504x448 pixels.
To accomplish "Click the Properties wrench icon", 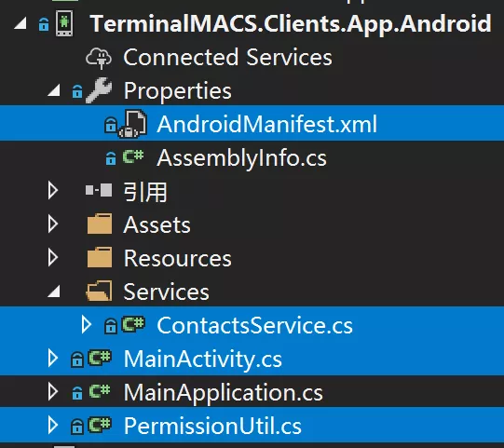I will coord(99,90).
